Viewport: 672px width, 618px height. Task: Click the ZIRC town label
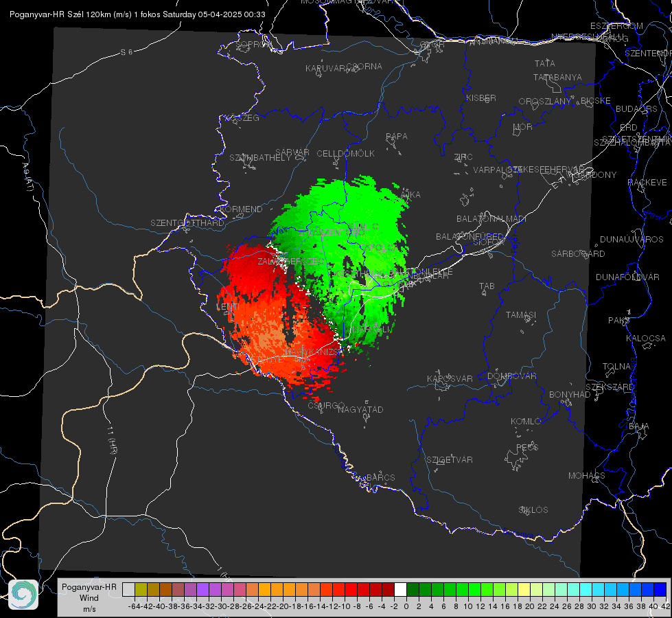(463, 157)
